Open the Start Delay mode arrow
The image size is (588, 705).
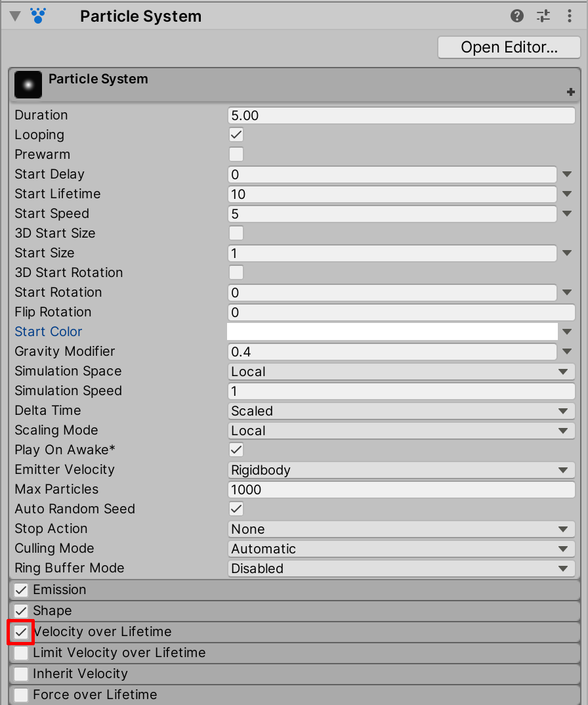click(x=568, y=175)
